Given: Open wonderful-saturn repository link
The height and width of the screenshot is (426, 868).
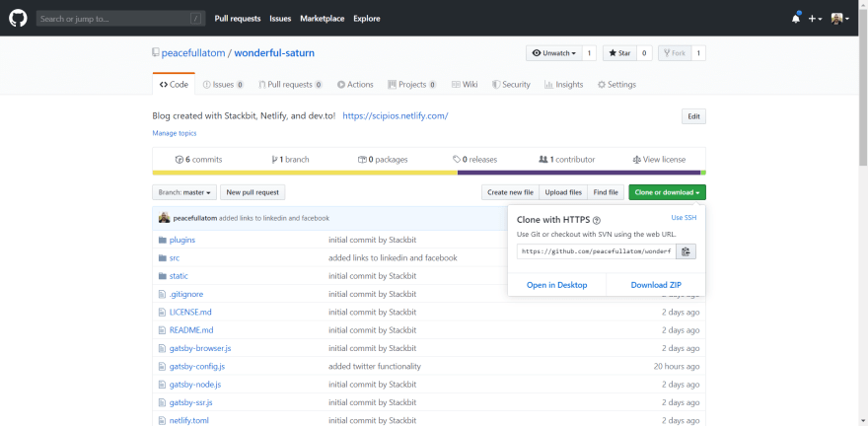Looking at the screenshot, I should [x=274, y=53].
